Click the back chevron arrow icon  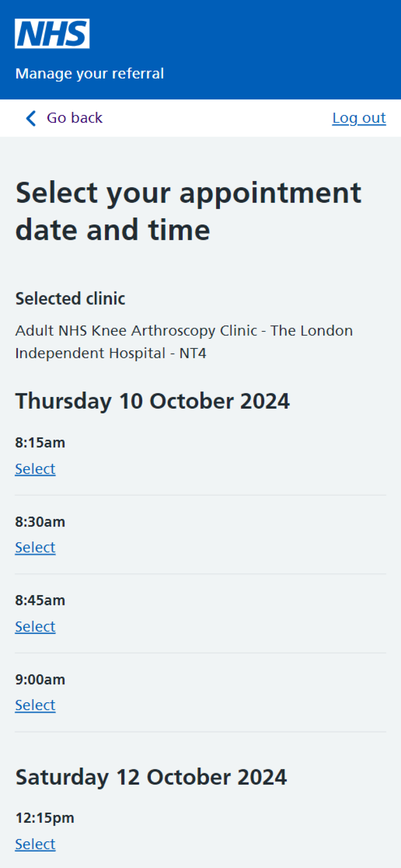click(31, 118)
